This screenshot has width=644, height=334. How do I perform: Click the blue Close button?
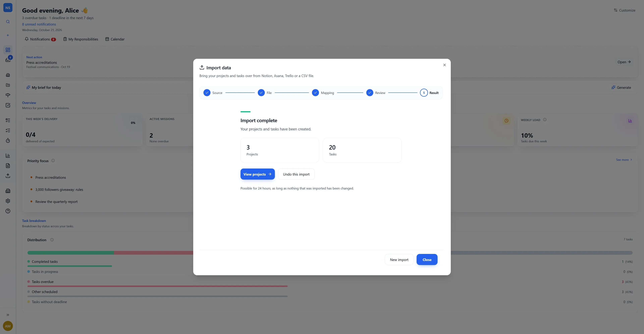[x=427, y=260]
